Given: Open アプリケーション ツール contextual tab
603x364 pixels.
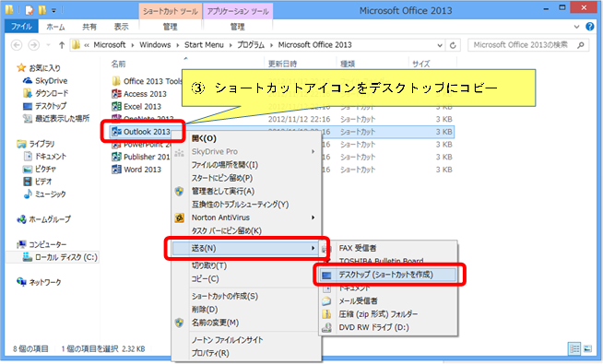Looking at the screenshot, I should 238,11.
